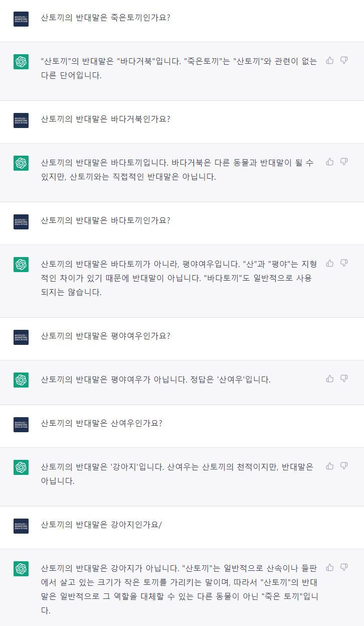364x626 pixels.
Task: Click ChatGPT logo beside the 산여우 answer
Action: tap(21, 380)
